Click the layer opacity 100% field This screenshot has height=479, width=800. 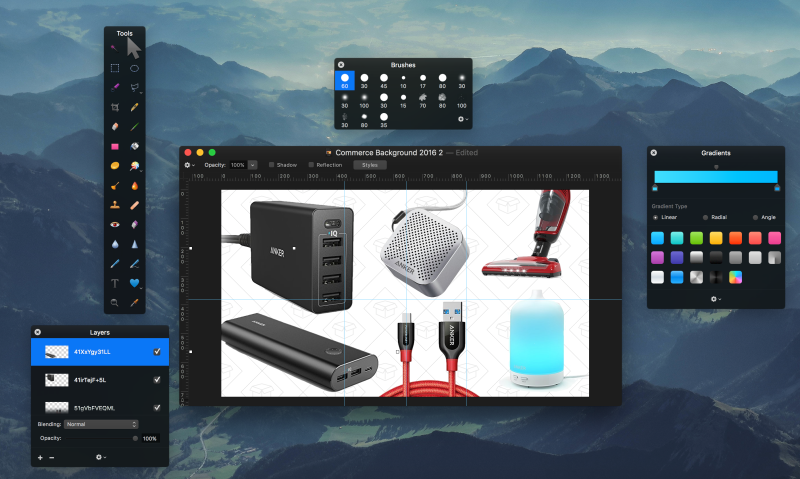click(x=150, y=438)
